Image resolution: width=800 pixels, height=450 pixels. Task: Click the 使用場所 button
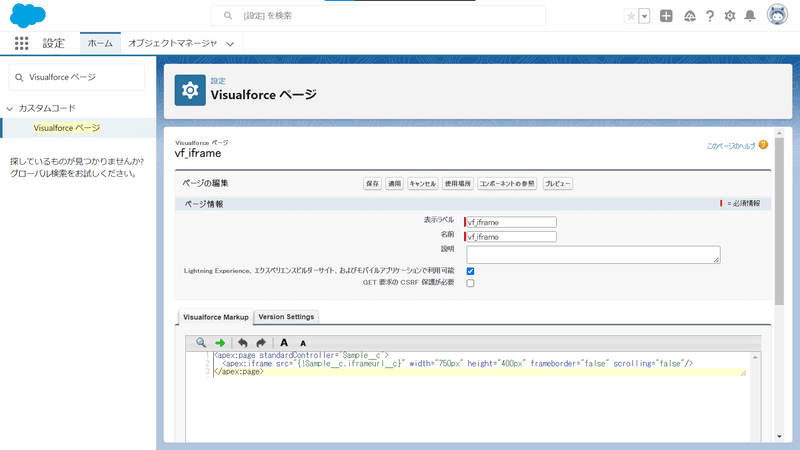pyautogui.click(x=458, y=184)
